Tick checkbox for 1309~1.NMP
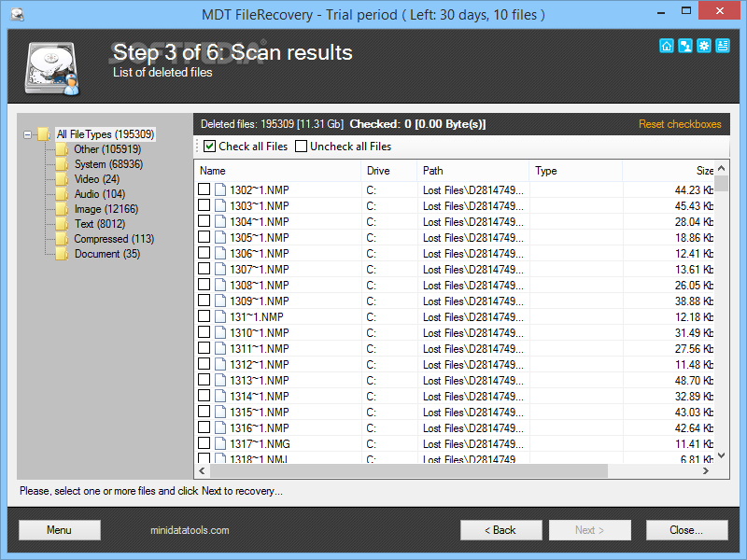 [204, 301]
